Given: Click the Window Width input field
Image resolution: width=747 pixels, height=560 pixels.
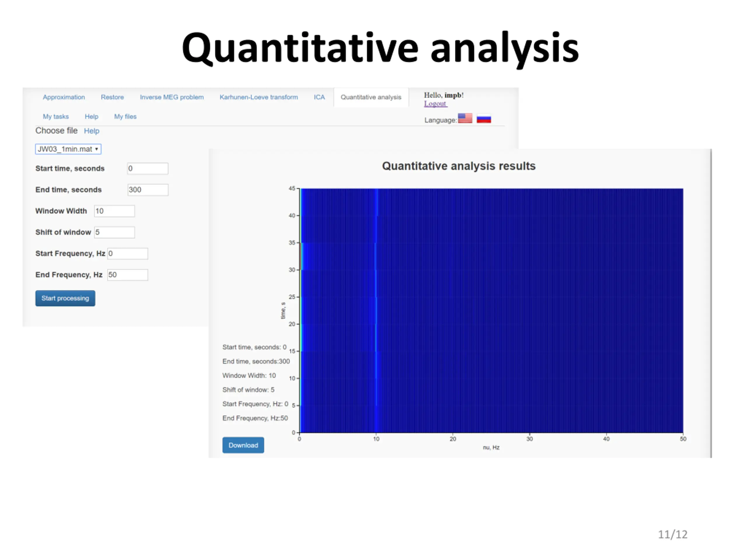Looking at the screenshot, I should coord(114,211).
